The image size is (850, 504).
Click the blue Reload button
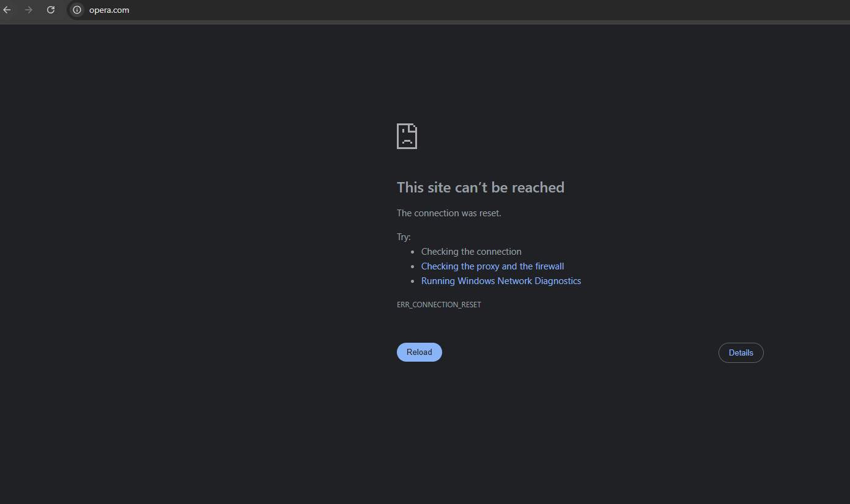tap(419, 352)
